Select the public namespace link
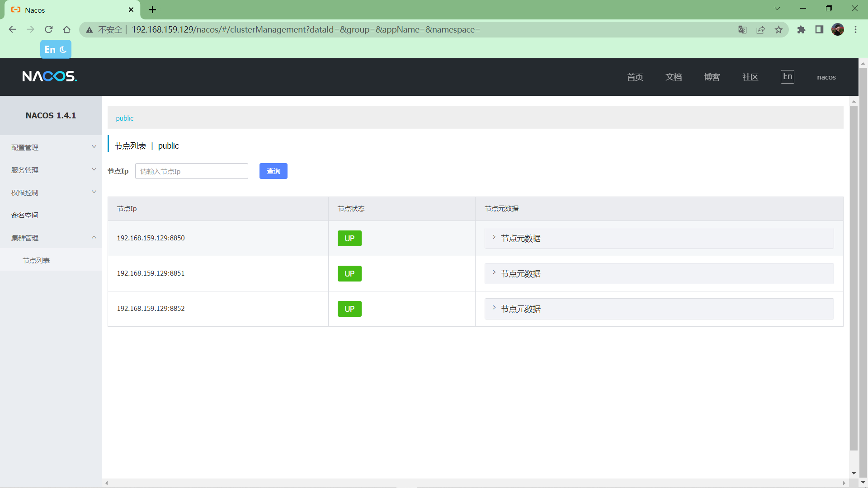 [125, 118]
